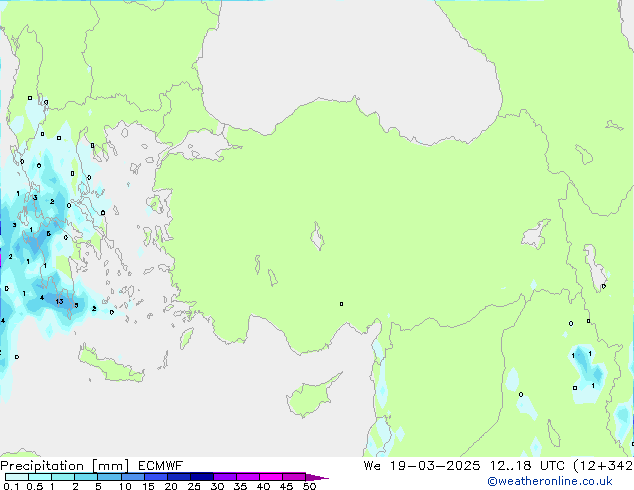
Task: Click legend label '20'
Action: pyautogui.click(x=171, y=486)
